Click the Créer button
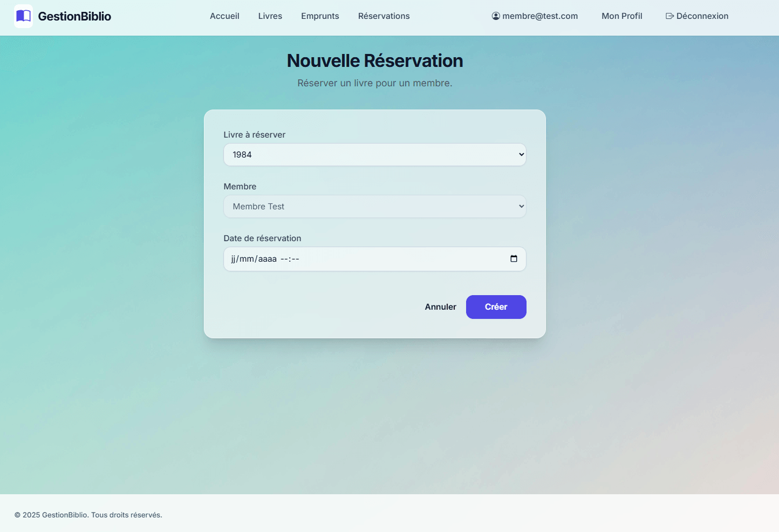The height and width of the screenshot is (532, 779). (496, 307)
